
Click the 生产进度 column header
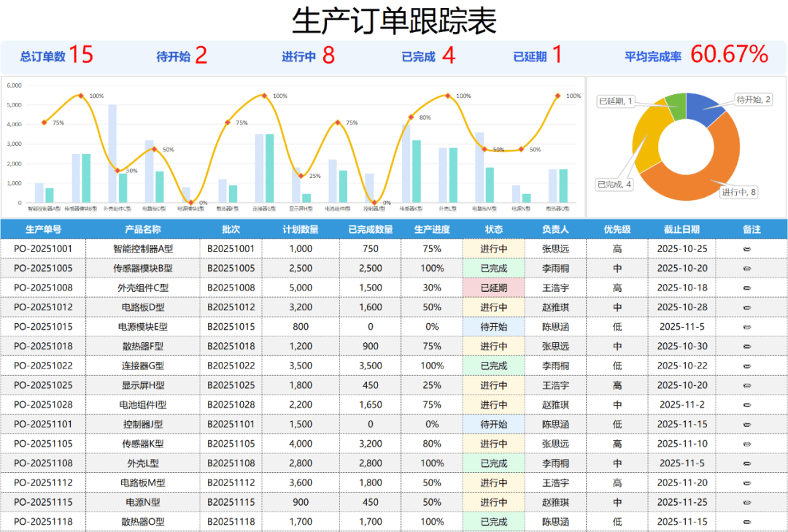pos(432,229)
